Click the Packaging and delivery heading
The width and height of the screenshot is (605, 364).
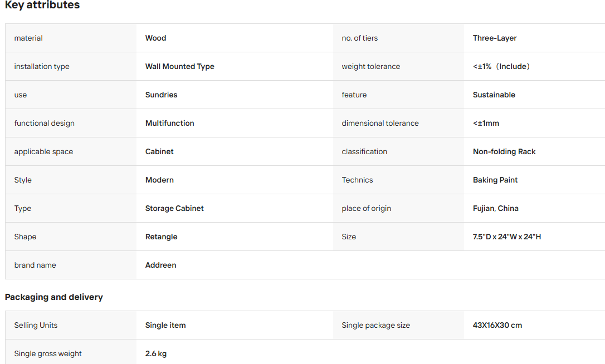pos(54,297)
